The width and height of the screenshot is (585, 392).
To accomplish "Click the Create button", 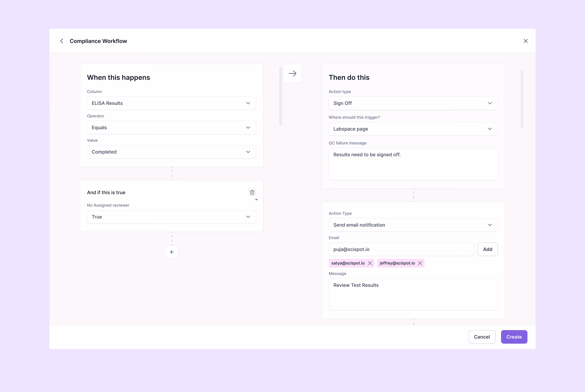I will 514,337.
